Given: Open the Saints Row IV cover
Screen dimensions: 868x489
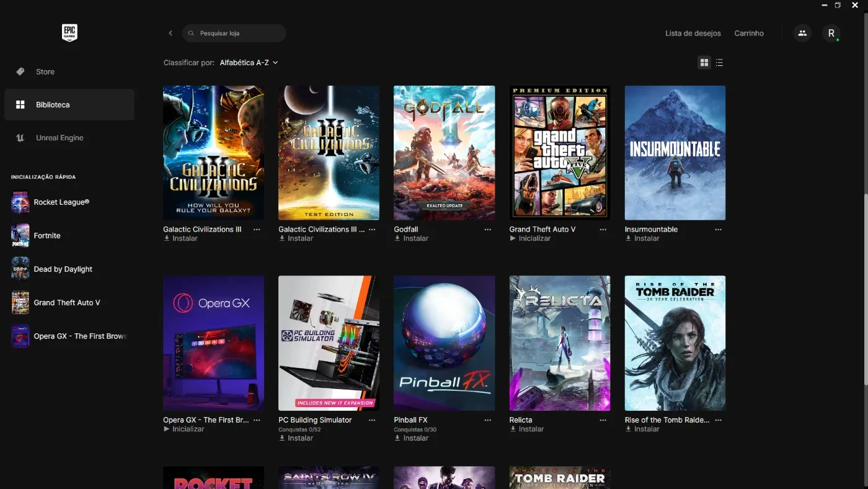Looking at the screenshot, I should click(329, 478).
